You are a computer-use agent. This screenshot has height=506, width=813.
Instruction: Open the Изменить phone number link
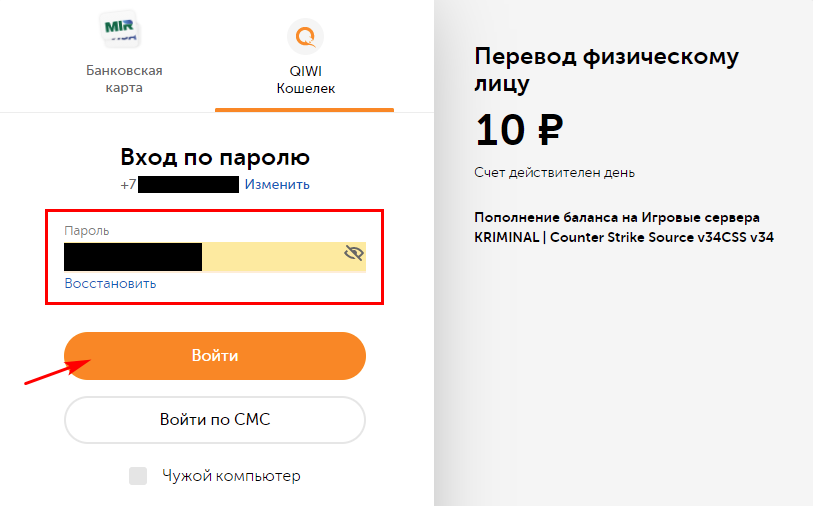[x=277, y=185]
